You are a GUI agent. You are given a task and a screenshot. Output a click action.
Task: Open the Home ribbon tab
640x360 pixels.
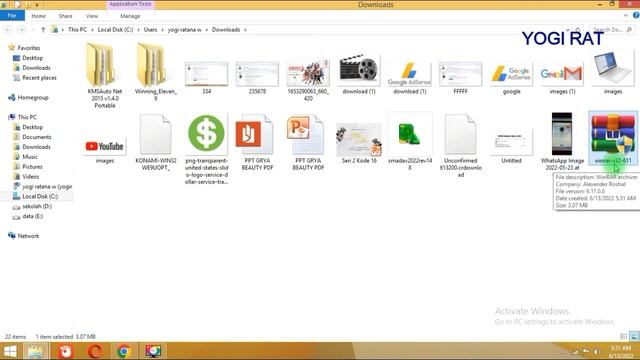tap(38, 16)
